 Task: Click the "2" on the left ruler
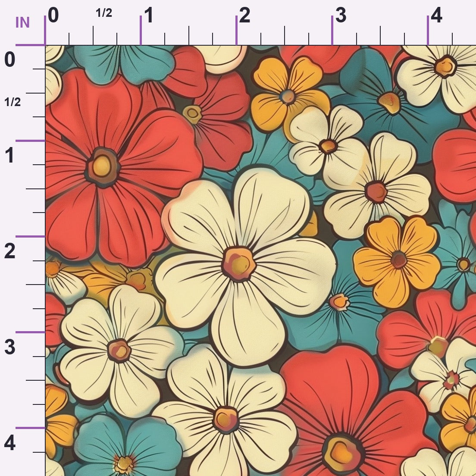point(10,251)
